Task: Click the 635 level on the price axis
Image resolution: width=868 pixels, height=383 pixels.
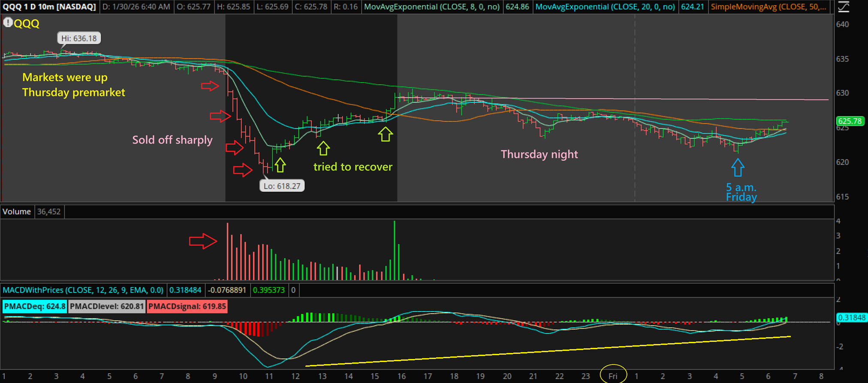Action: click(x=843, y=59)
